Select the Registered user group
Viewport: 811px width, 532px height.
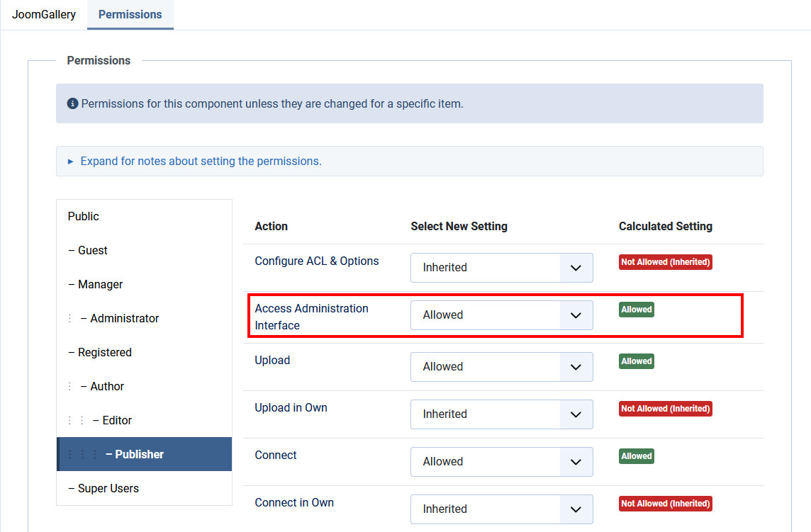pyautogui.click(x=145, y=353)
